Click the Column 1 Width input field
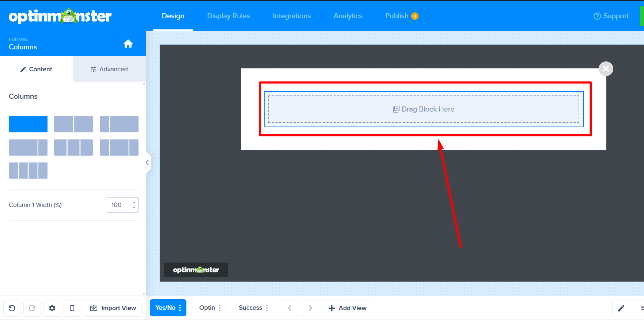This screenshot has width=644, height=320. pyautogui.click(x=119, y=205)
